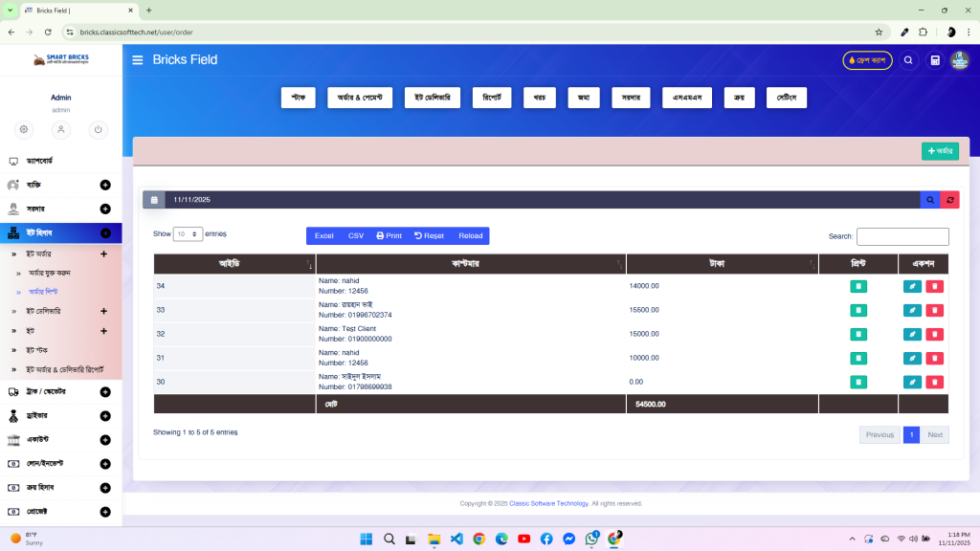This screenshot has height=551, width=980.
Task: Expand the ইট ডেলিভারি menu item
Action: click(x=105, y=310)
